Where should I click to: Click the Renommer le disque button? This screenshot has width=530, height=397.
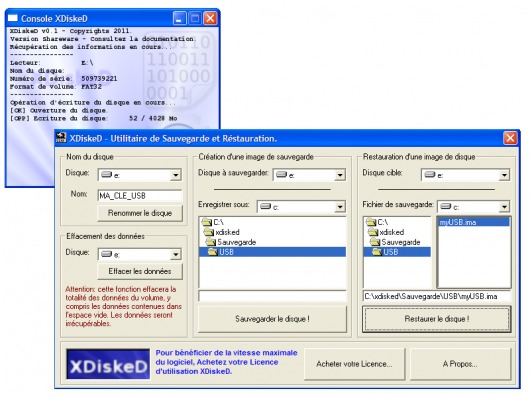[x=140, y=213]
